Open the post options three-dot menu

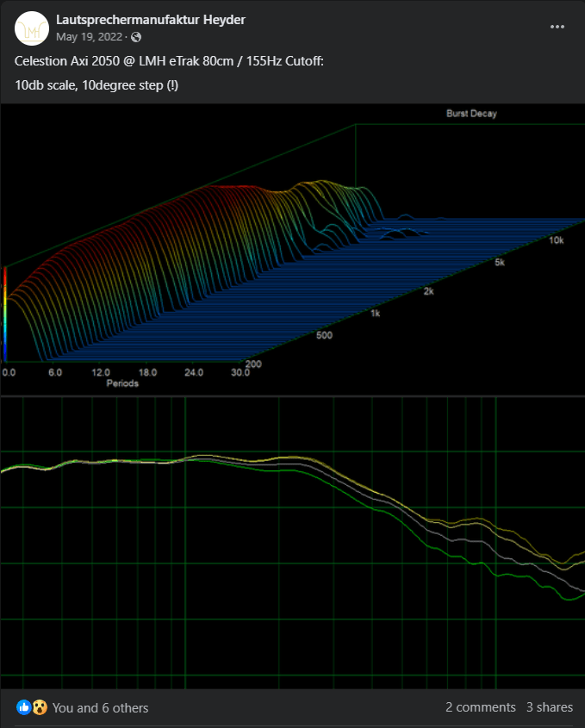click(x=557, y=27)
